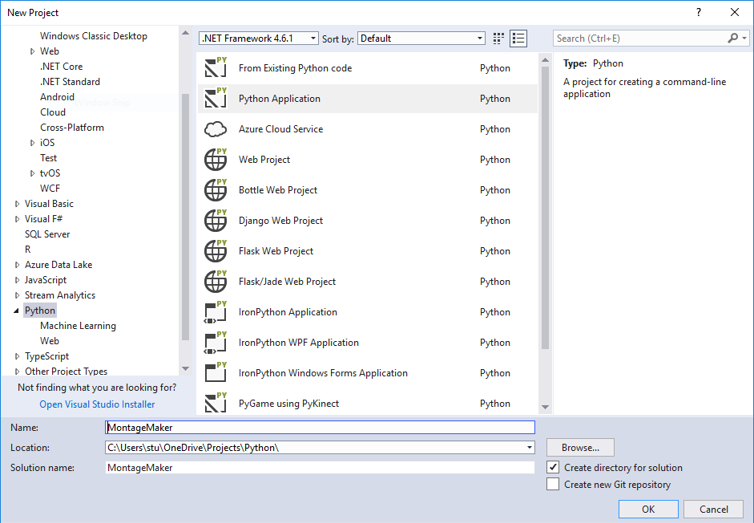Enable Create new Git repository checkbox
Viewport: 754px width, 523px height.
553,484
